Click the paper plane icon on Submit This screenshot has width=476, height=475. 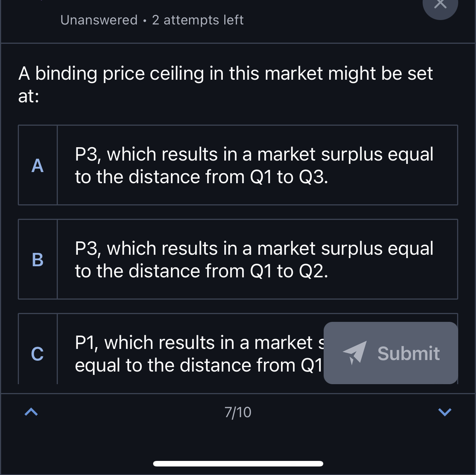[x=355, y=353]
